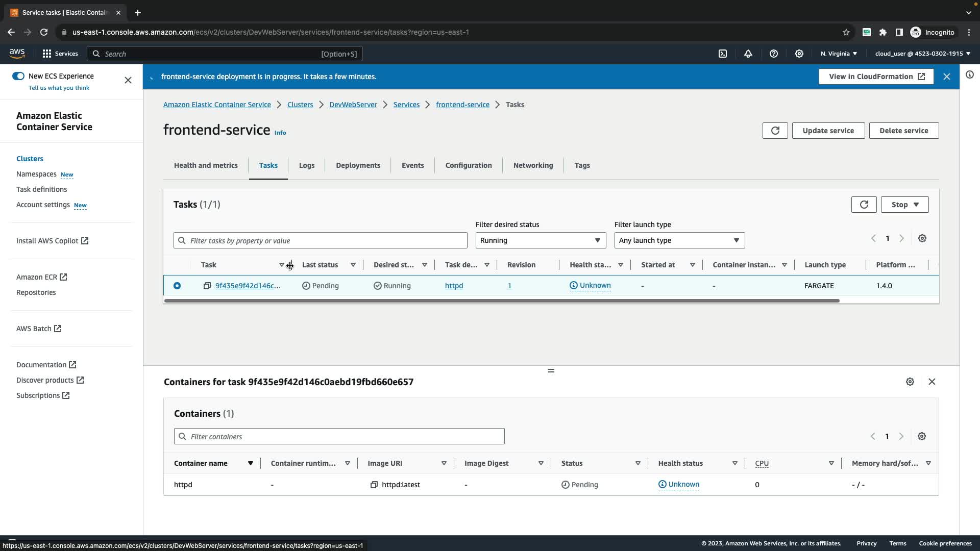Refresh the Tasks table
The image size is (980, 551).
864,205
